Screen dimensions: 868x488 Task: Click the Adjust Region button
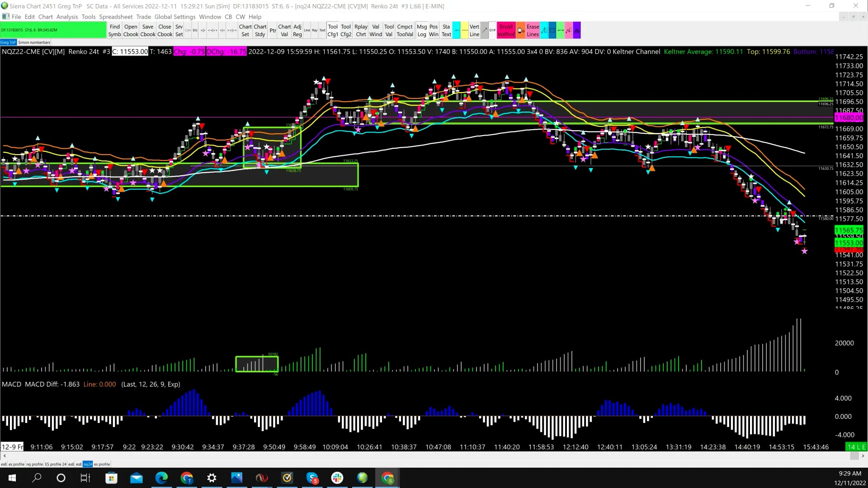tap(297, 30)
